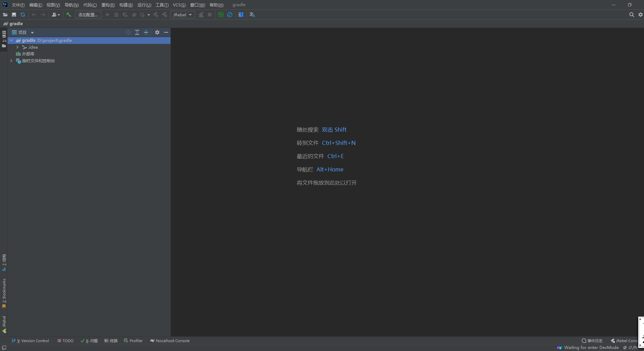Click the grayed run triangle icon
The height and width of the screenshot is (351, 644).
pos(108,15)
